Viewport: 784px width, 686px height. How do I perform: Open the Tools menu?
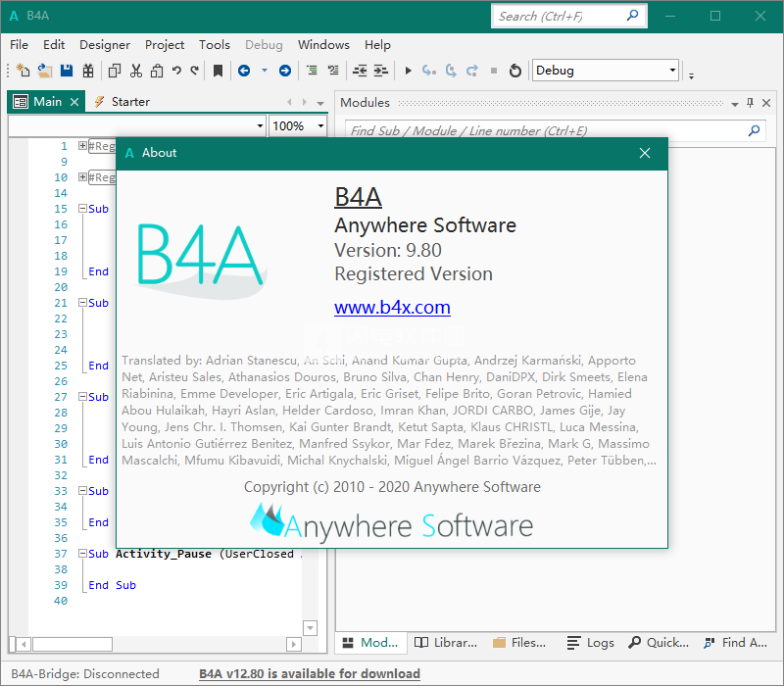(x=214, y=44)
